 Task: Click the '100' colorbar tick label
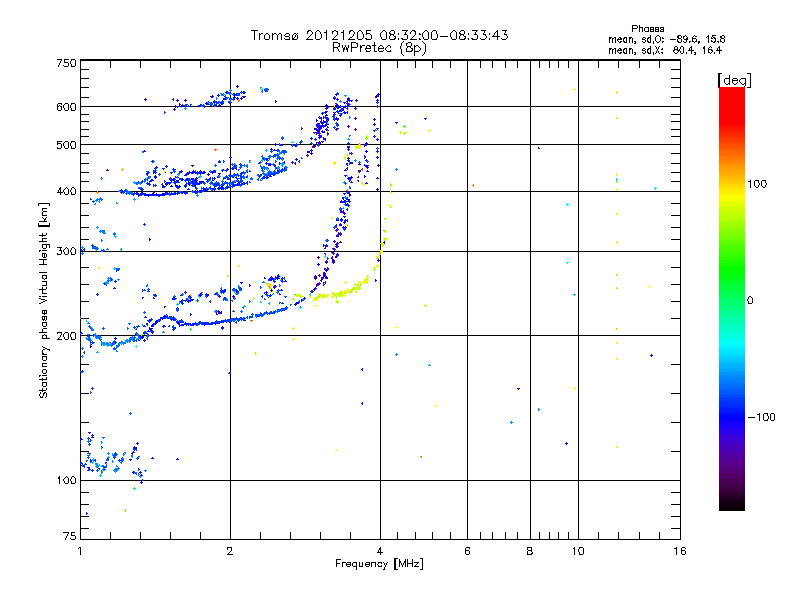coord(757,184)
